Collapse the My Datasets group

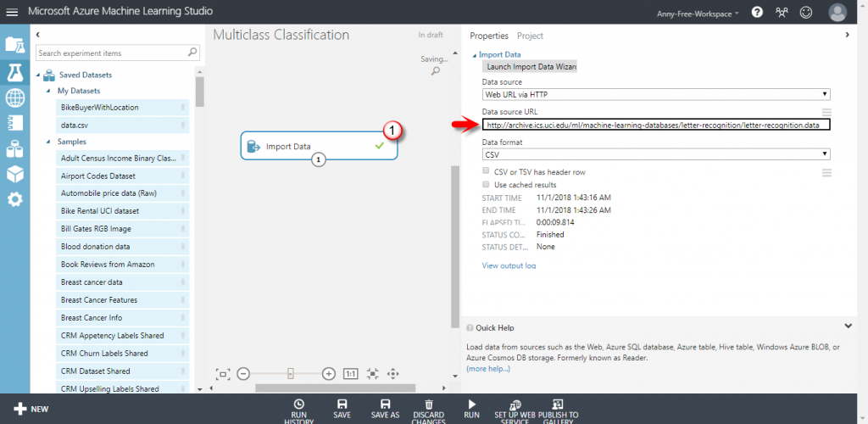(48, 91)
